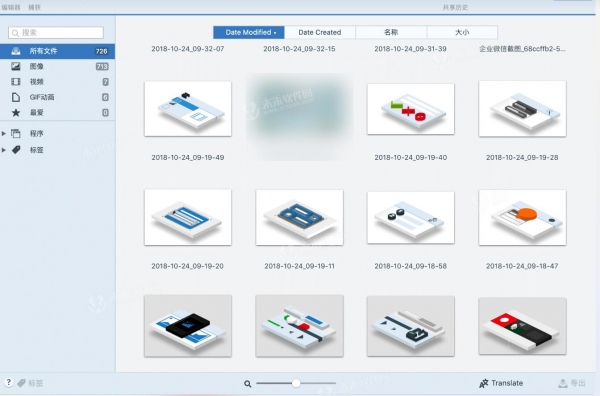
Task: Select the GIF动画 row label
Action: (x=42, y=97)
